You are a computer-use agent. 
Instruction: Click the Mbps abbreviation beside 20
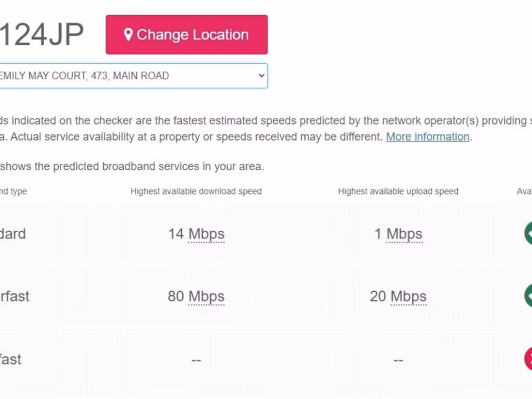click(x=408, y=296)
